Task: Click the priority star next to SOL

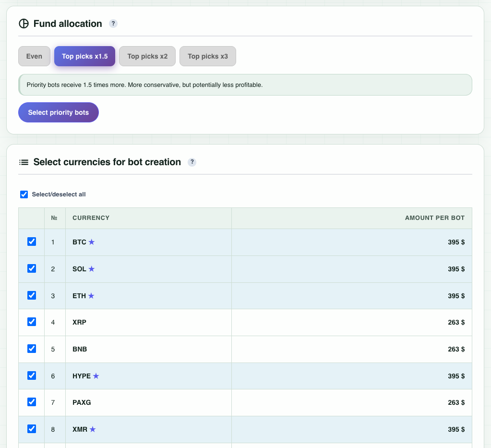Action: (92, 269)
